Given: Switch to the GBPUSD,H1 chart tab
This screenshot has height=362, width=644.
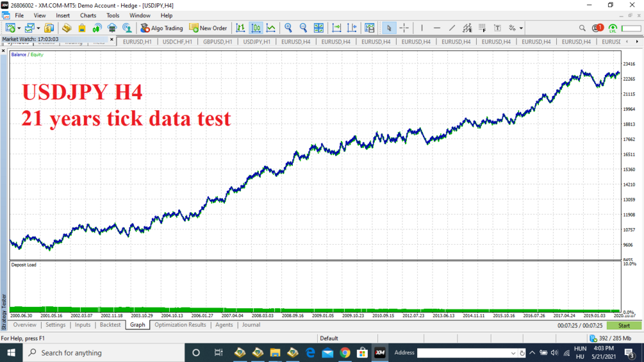Looking at the screenshot, I should tap(217, 42).
